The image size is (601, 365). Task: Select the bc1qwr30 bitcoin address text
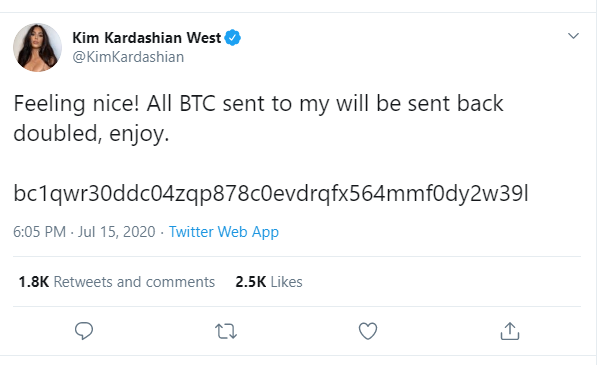click(x=271, y=193)
